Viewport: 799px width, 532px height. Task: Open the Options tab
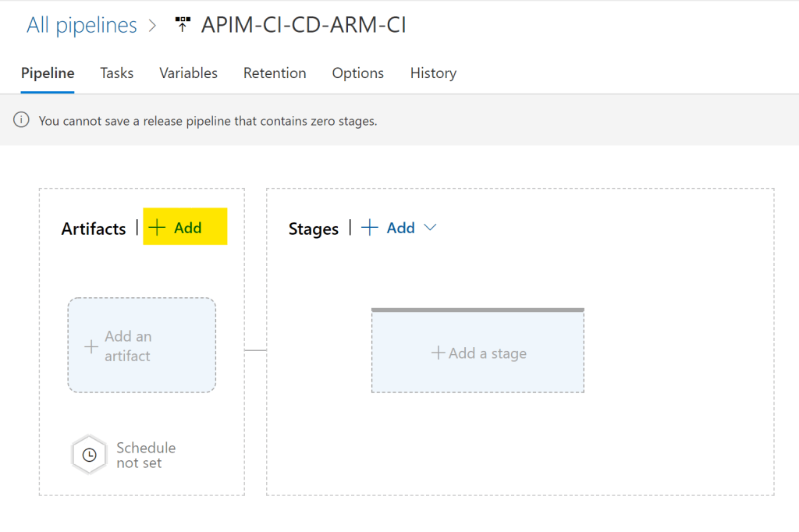pos(357,73)
